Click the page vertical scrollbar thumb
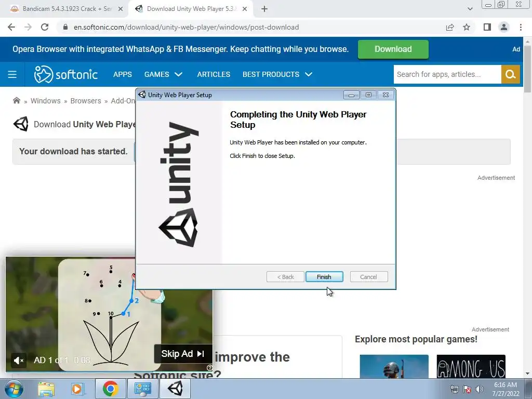Screen dimensions: 532x399 tap(528, 68)
